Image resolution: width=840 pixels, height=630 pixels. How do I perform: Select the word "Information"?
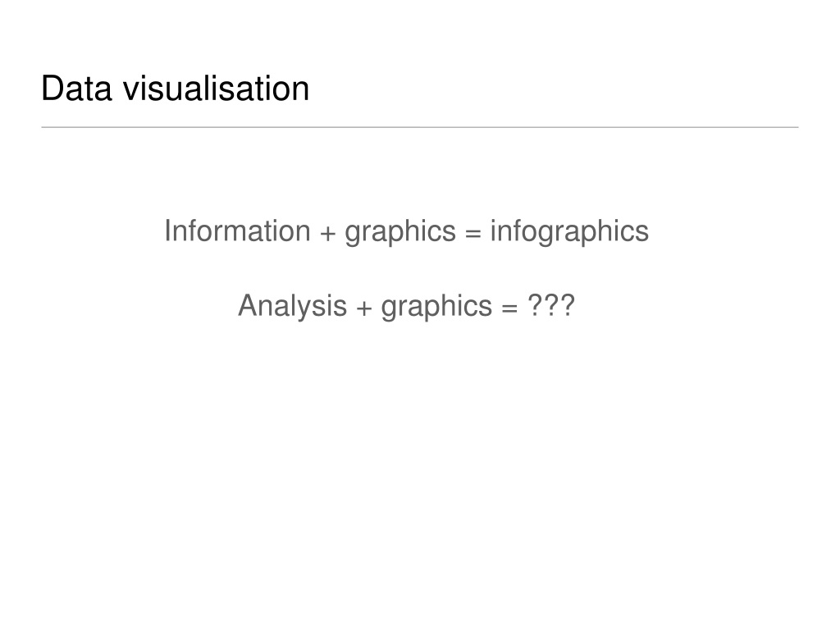(x=237, y=231)
